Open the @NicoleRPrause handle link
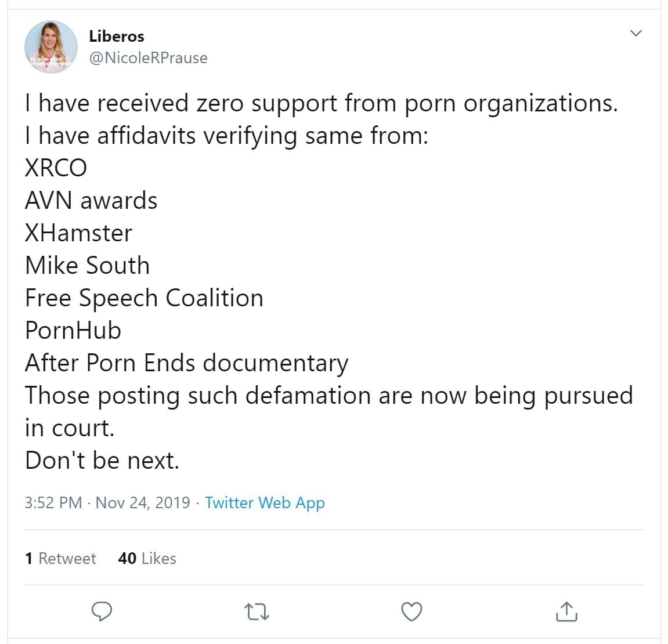This screenshot has width=668, height=644. 148,58
